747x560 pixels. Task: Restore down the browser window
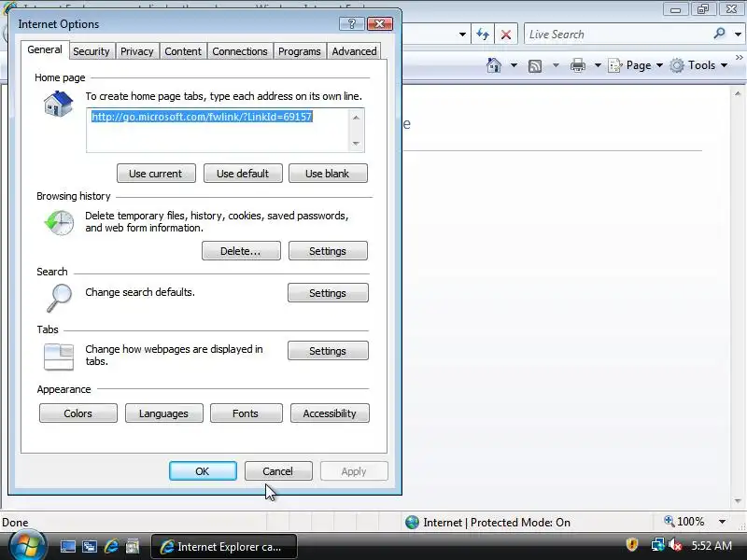pyautogui.click(x=703, y=8)
